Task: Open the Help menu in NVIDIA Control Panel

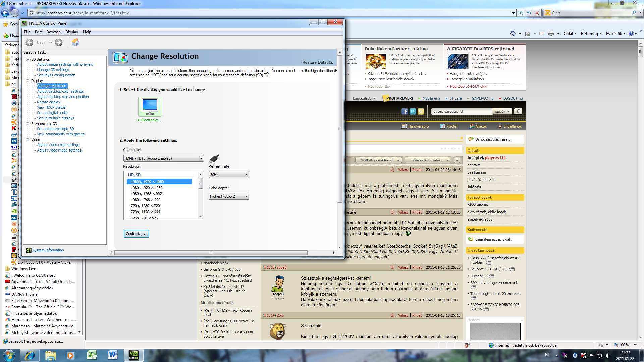Action: tap(87, 32)
